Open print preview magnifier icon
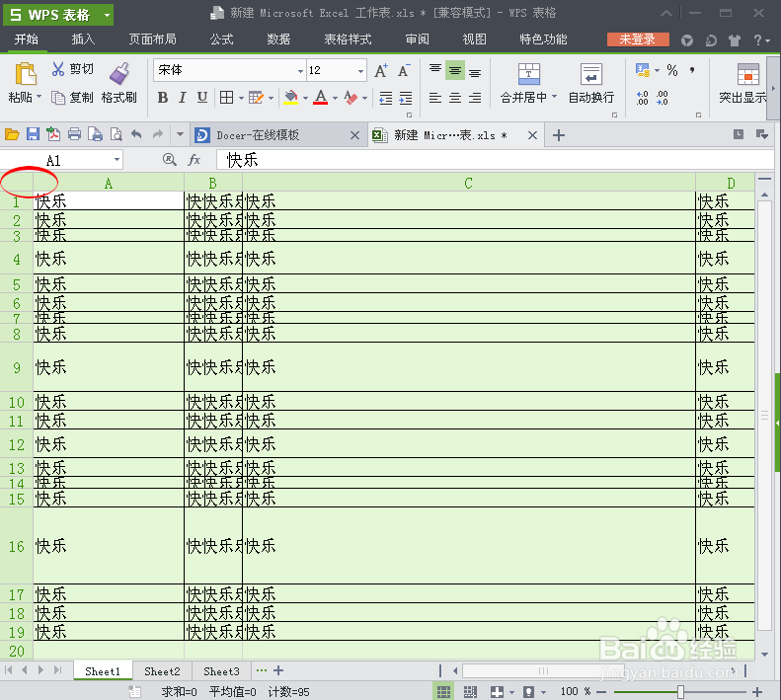 pos(117,134)
